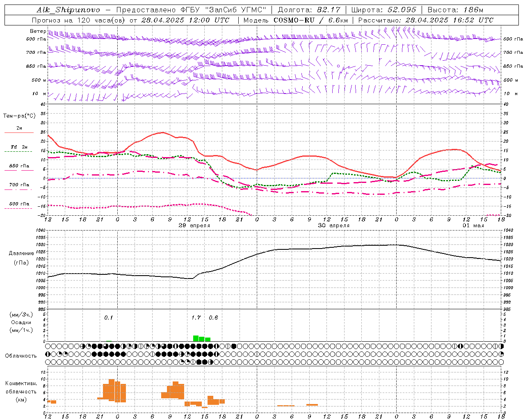Image resolution: width=525 pixels, height=420 pixels.
Task: Click the 0.6 precipitation amount
Action: coord(213,317)
